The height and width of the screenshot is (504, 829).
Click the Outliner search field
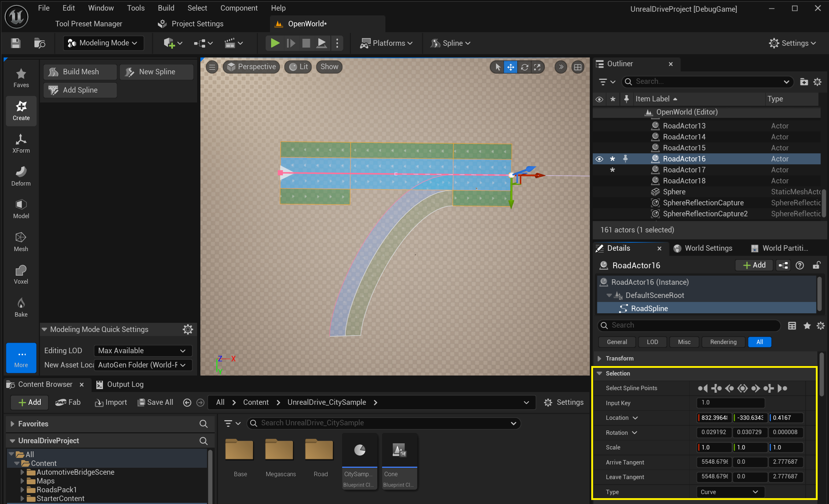click(x=707, y=82)
